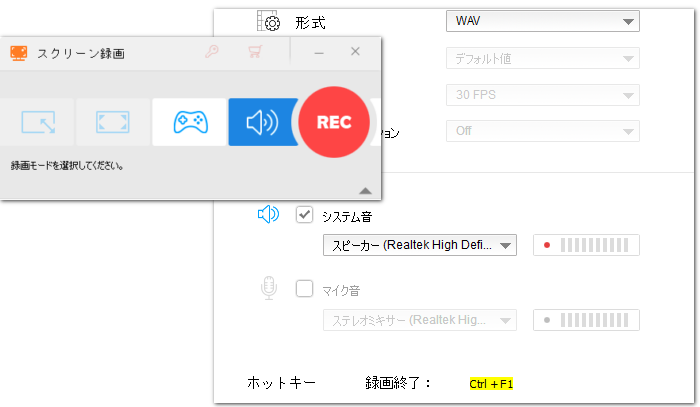
Task: Collapse settings with the up arrow
Action: 365,191
